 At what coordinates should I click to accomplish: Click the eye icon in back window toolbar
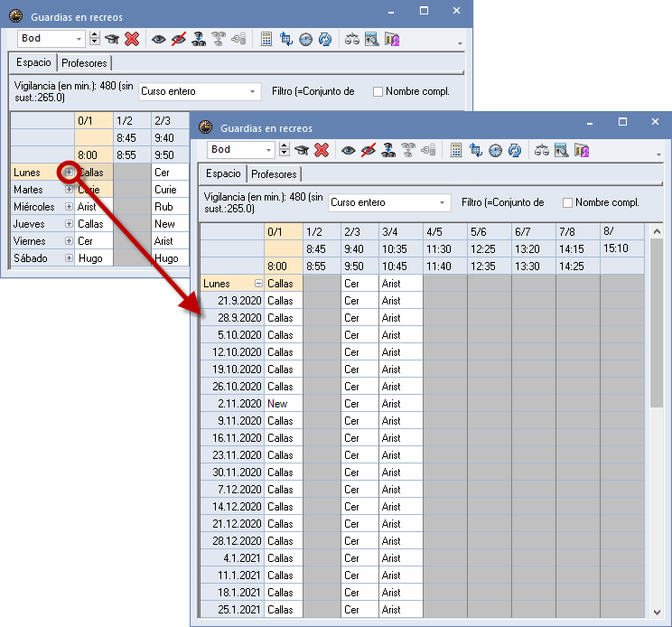click(x=159, y=40)
